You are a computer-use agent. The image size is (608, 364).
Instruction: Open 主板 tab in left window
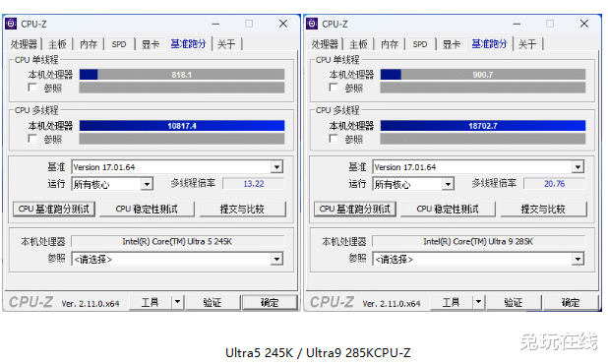[x=57, y=44]
